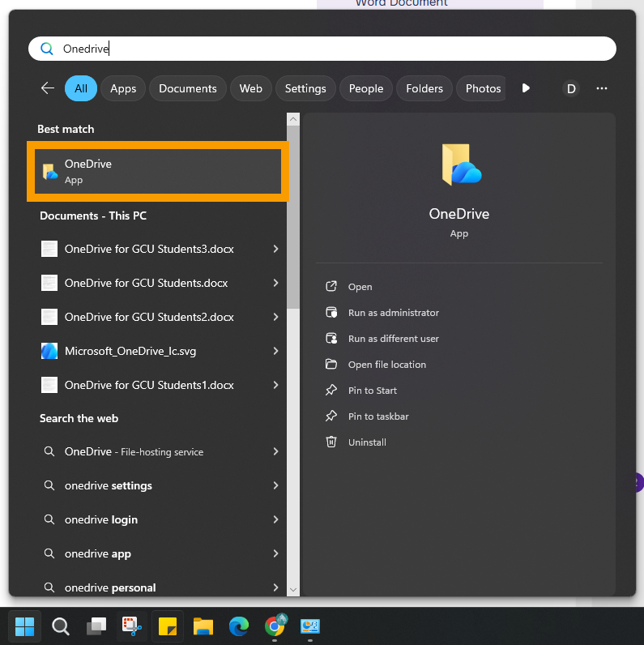The width and height of the screenshot is (644, 645).
Task: Launch File Explorer from taskbar
Action: coord(203,626)
